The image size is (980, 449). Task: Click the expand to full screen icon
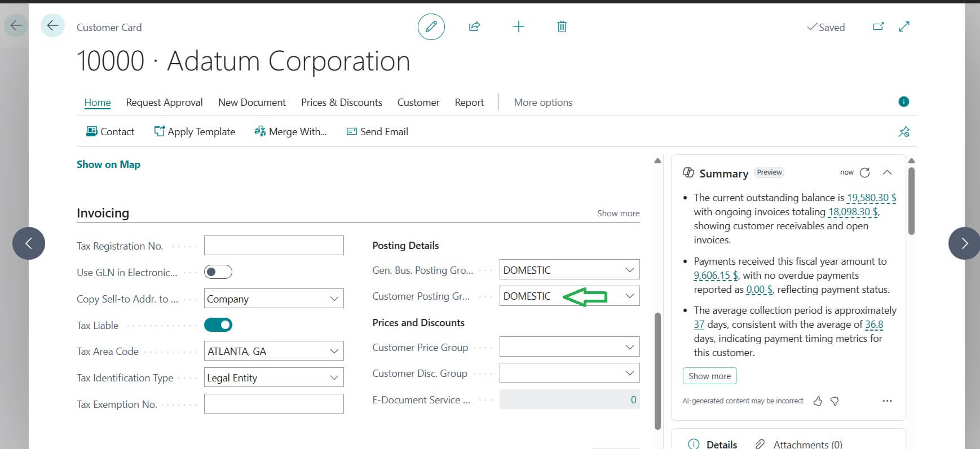click(904, 26)
